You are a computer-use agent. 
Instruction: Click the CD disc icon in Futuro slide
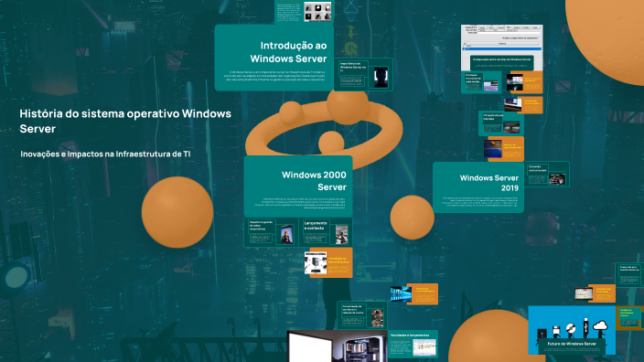(570, 329)
